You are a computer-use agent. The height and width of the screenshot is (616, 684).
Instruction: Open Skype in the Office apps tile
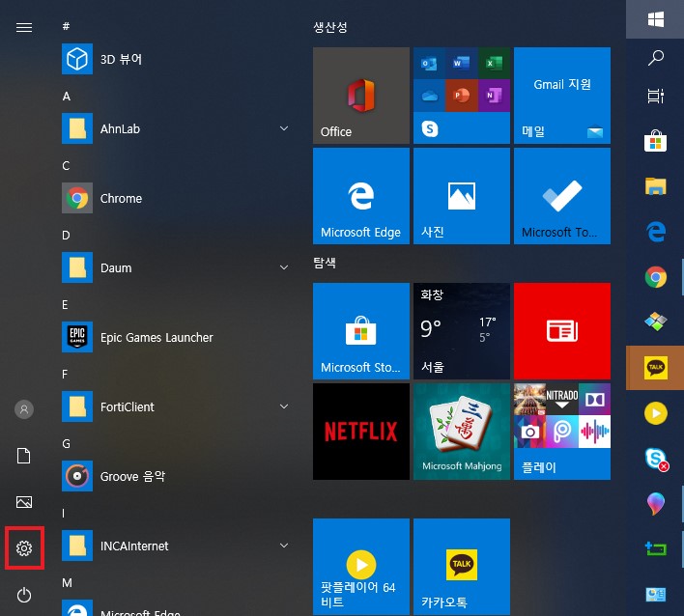(430, 128)
